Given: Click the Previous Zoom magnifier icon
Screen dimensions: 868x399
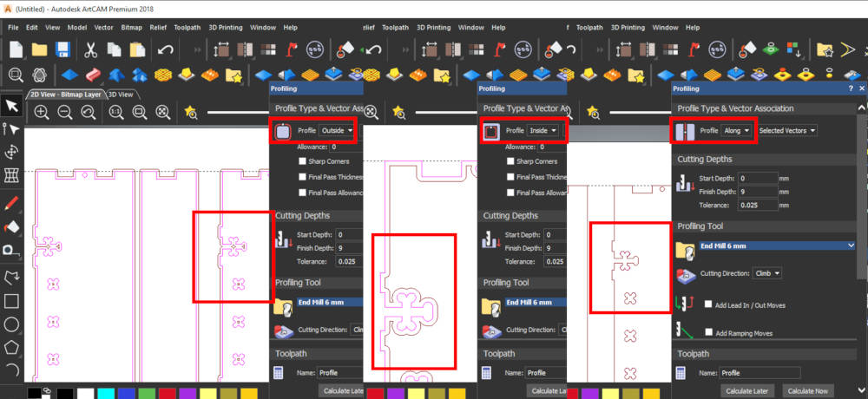Looking at the screenshot, I should (89, 113).
